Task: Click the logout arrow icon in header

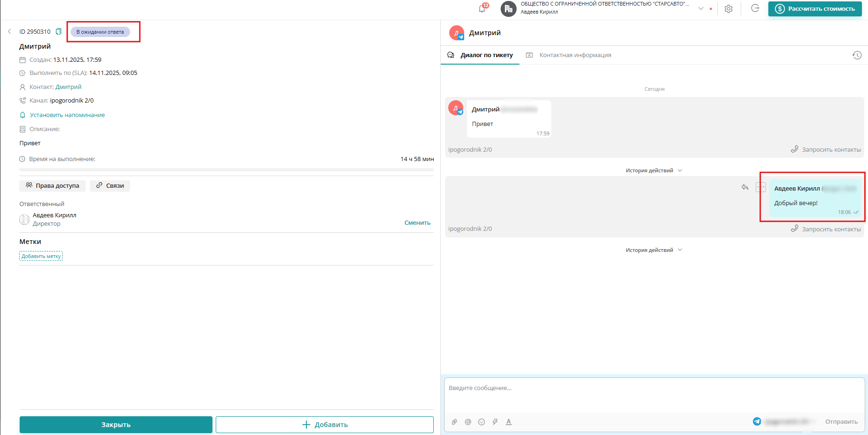Action: point(755,8)
